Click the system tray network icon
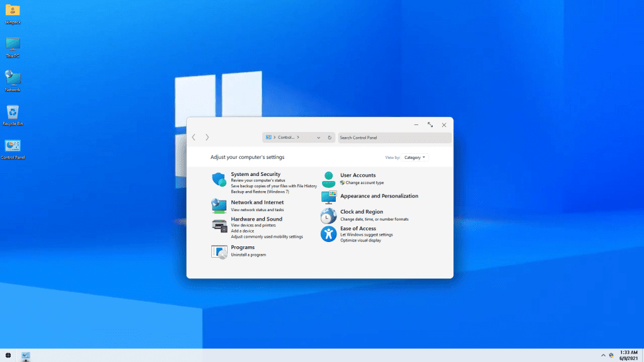The height and width of the screenshot is (362, 644). [611, 356]
